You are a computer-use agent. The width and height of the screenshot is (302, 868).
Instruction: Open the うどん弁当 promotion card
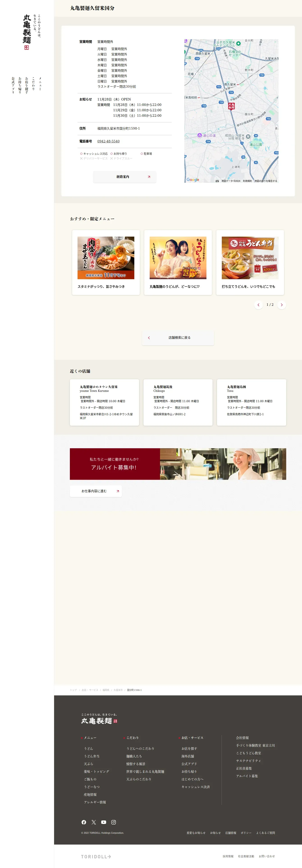(250, 263)
